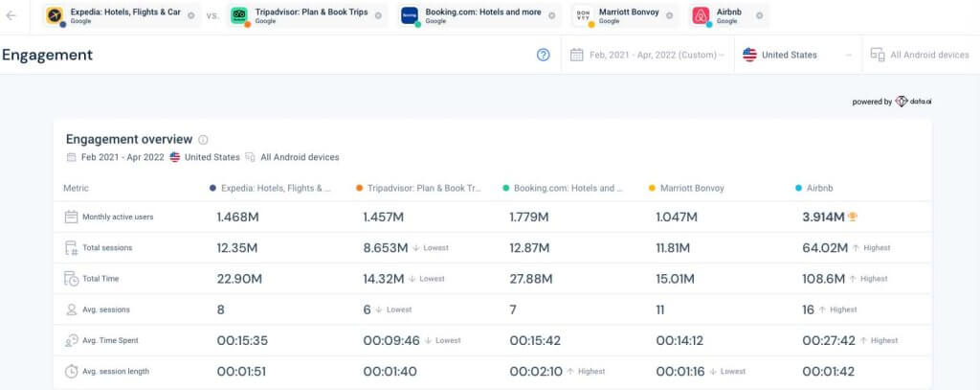Click the Tripadvisor owl app icon
The height and width of the screenshot is (390, 980).
[x=238, y=15]
